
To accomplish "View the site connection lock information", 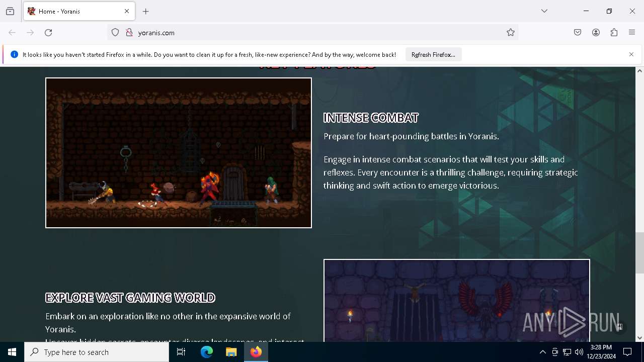I will tap(129, 33).
